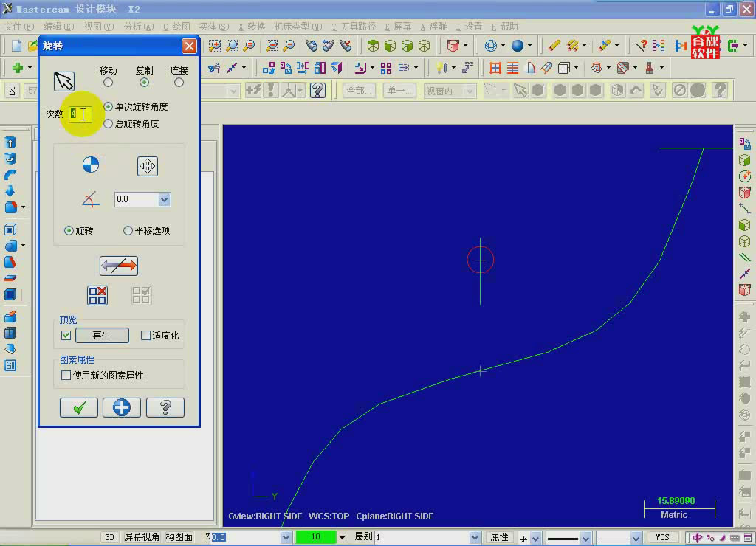Check 使用新的图素属性 checkbox
756x546 pixels.
[66, 375]
